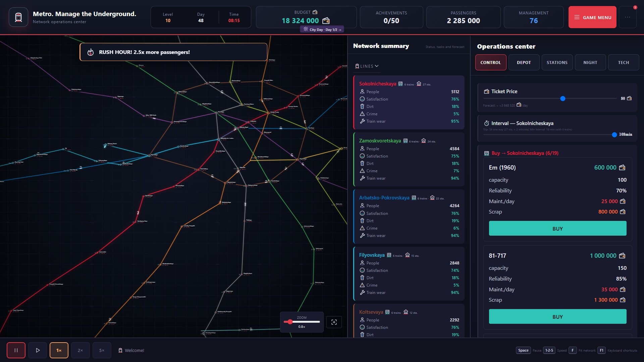Click the F fit network key hint
This screenshot has width=644, height=362.
click(x=573, y=350)
